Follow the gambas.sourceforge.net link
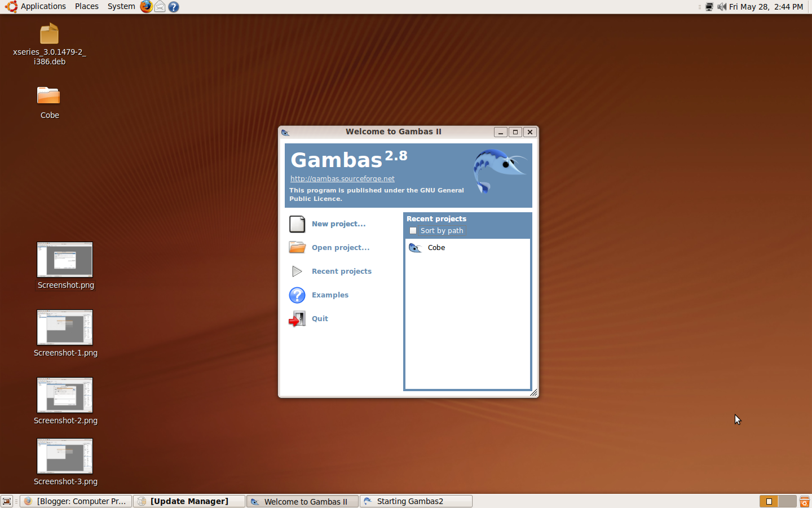812x508 pixels. [342, 178]
